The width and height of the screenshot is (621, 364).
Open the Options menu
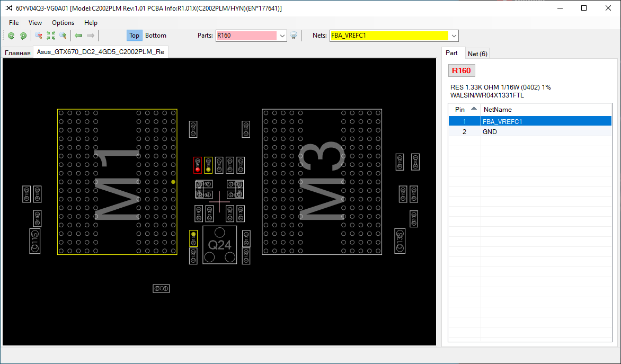pos(63,23)
